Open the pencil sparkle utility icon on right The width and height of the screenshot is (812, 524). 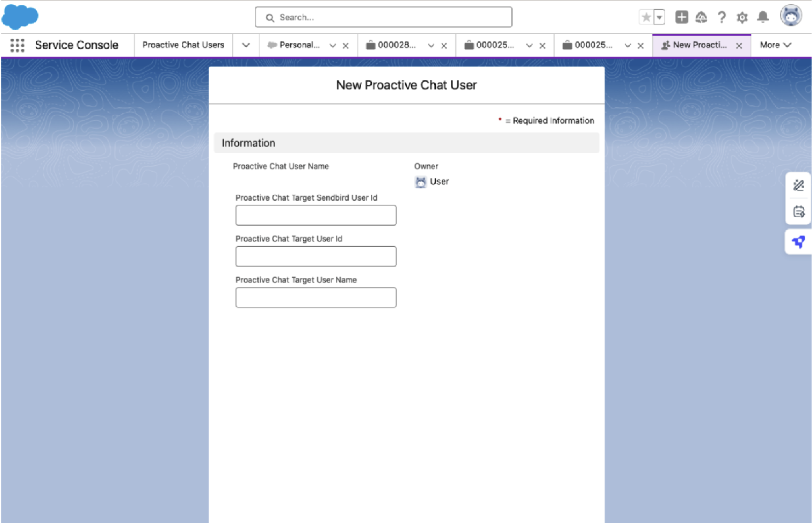[x=798, y=186]
